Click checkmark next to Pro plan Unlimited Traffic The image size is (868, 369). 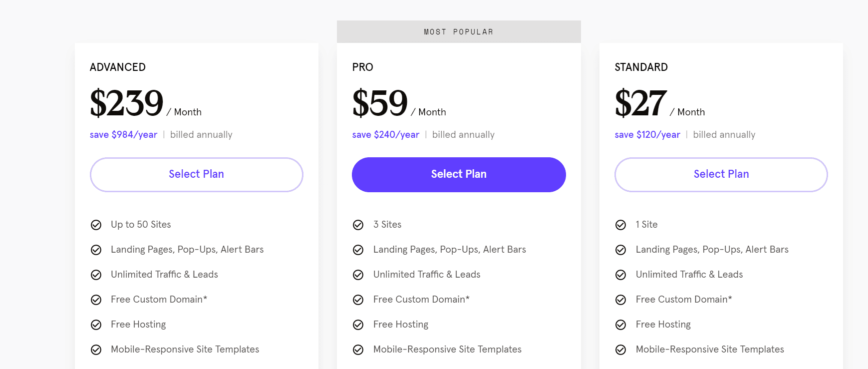pyautogui.click(x=358, y=275)
